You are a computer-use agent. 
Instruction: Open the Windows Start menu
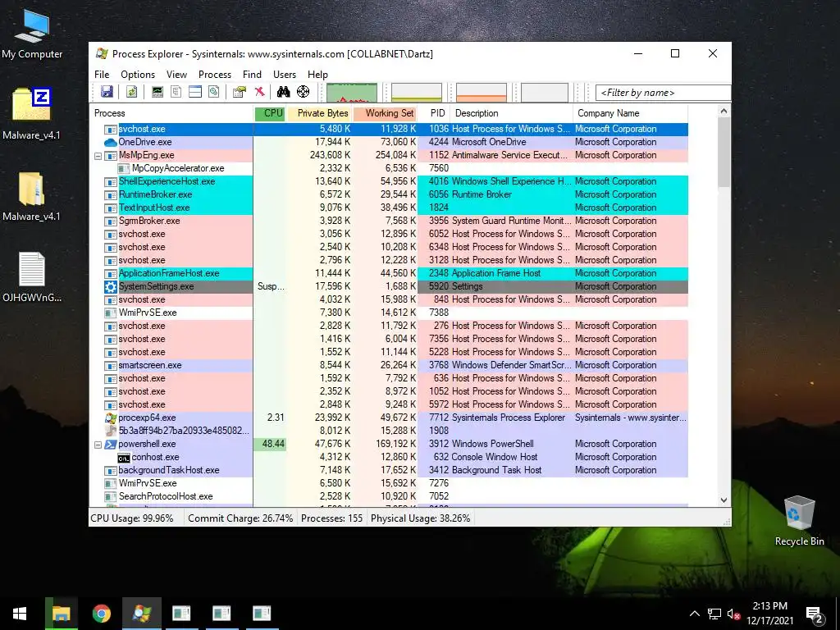click(x=20, y=614)
